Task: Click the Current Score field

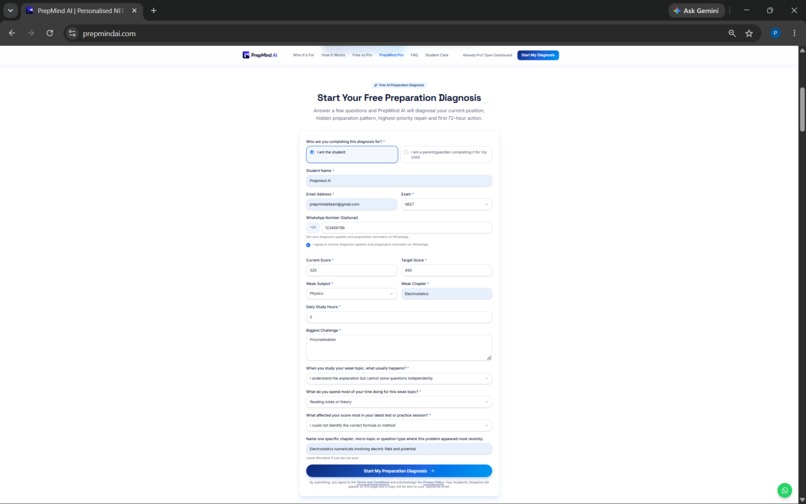Action: 352,270
